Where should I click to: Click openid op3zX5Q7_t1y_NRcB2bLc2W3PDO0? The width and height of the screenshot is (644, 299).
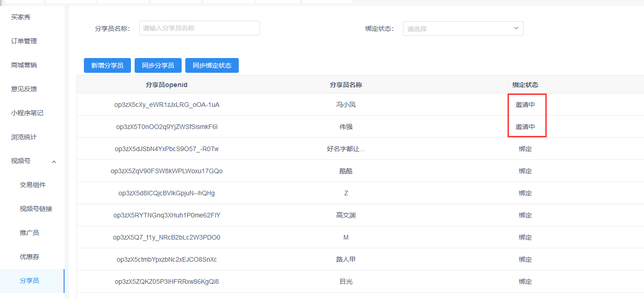tap(167, 237)
